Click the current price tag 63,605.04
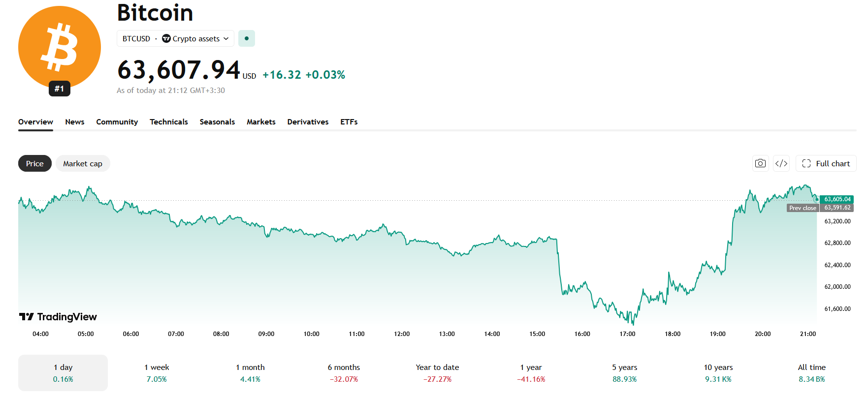The height and width of the screenshot is (398, 868). [x=837, y=199]
